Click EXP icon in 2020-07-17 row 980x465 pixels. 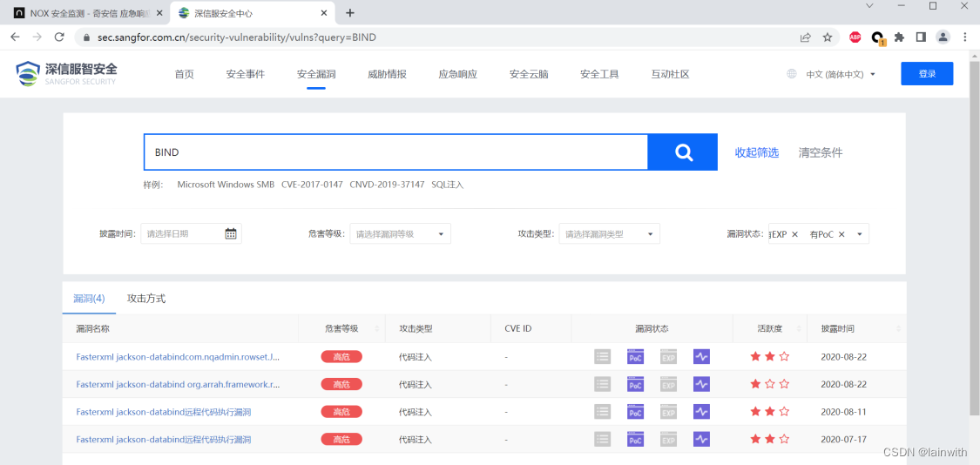668,440
